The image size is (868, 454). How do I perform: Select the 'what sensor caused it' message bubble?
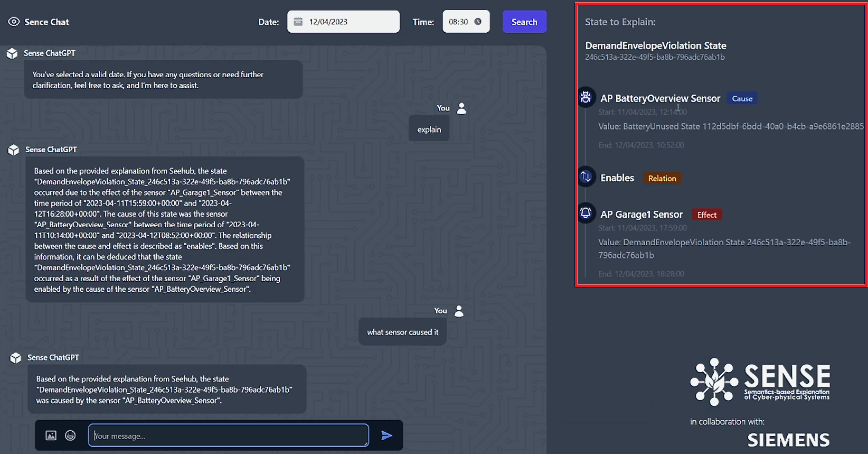click(402, 332)
